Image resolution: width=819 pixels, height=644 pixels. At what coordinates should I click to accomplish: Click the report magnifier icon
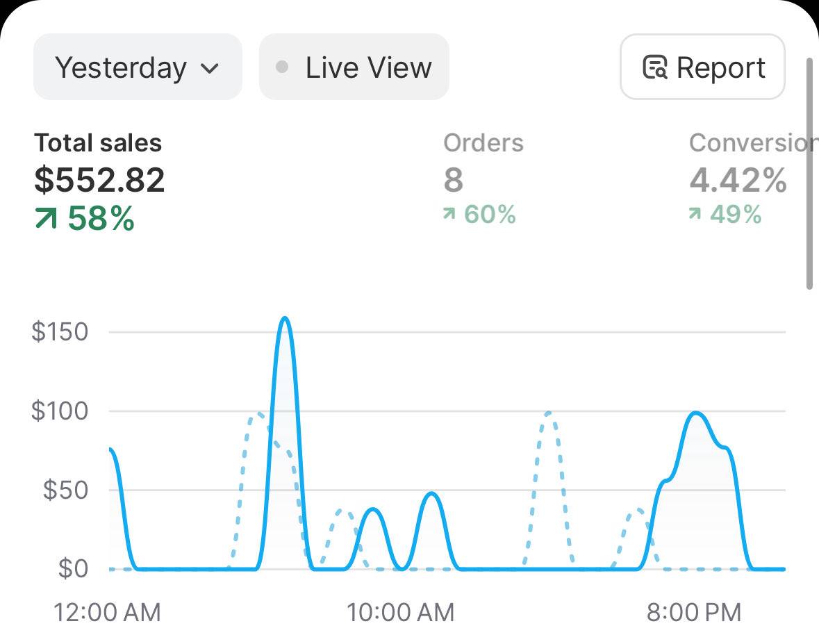(x=655, y=67)
